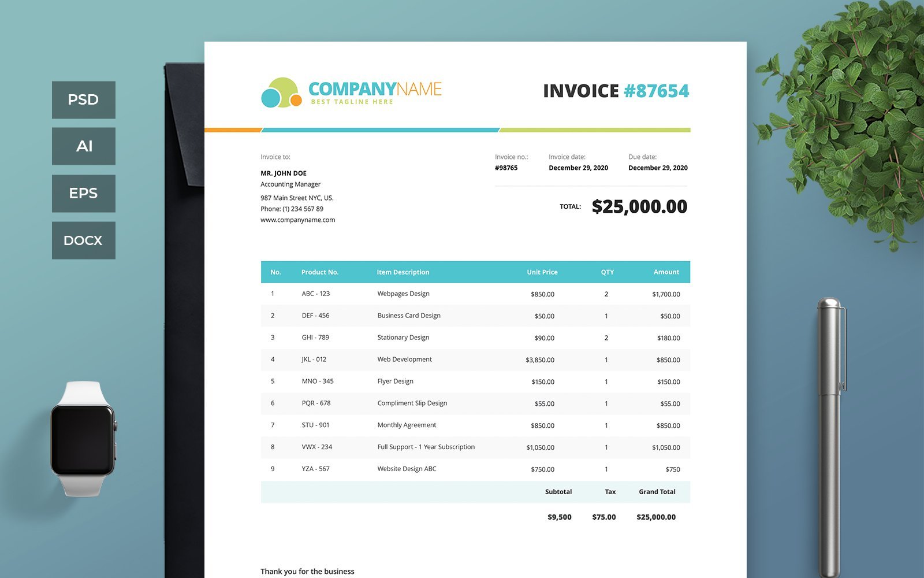Click the PSD format badge
The height and width of the screenshot is (578, 924).
(x=84, y=100)
